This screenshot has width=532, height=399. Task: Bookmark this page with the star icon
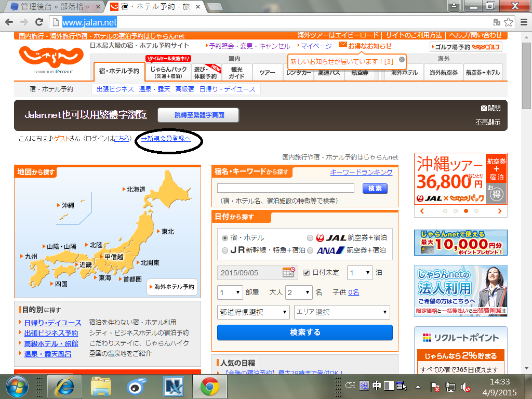pyautogui.click(x=508, y=22)
